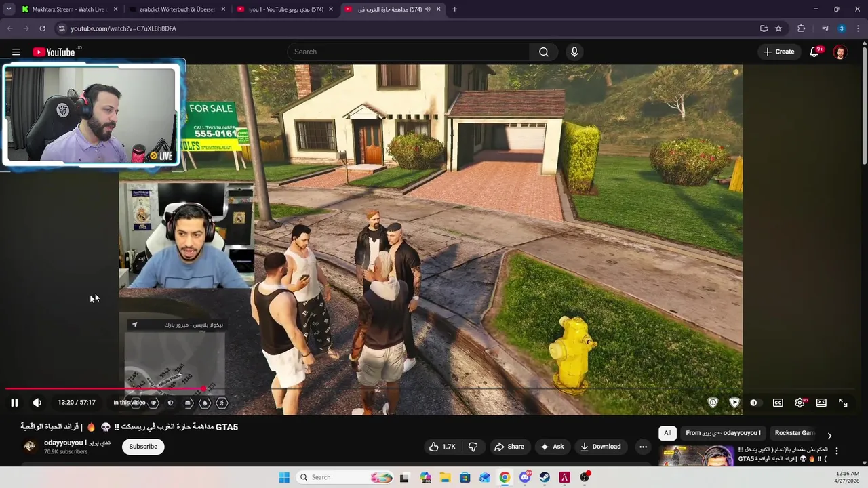
Task: Mute the video volume
Action: pos(37,403)
